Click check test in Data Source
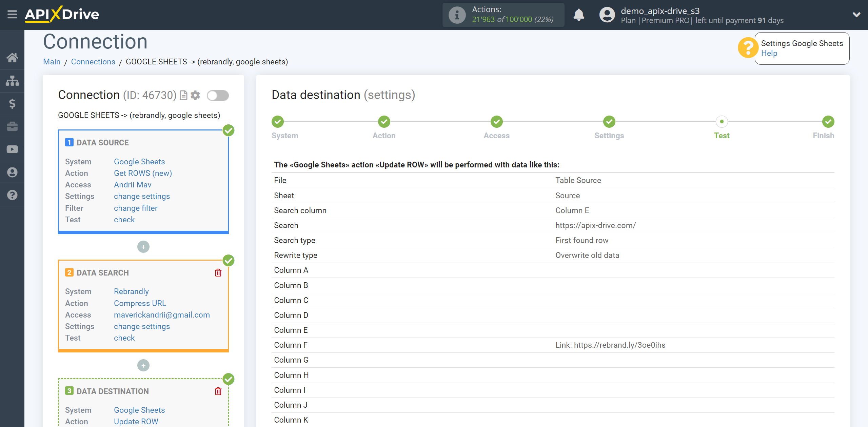Image resolution: width=868 pixels, height=427 pixels. pos(124,220)
